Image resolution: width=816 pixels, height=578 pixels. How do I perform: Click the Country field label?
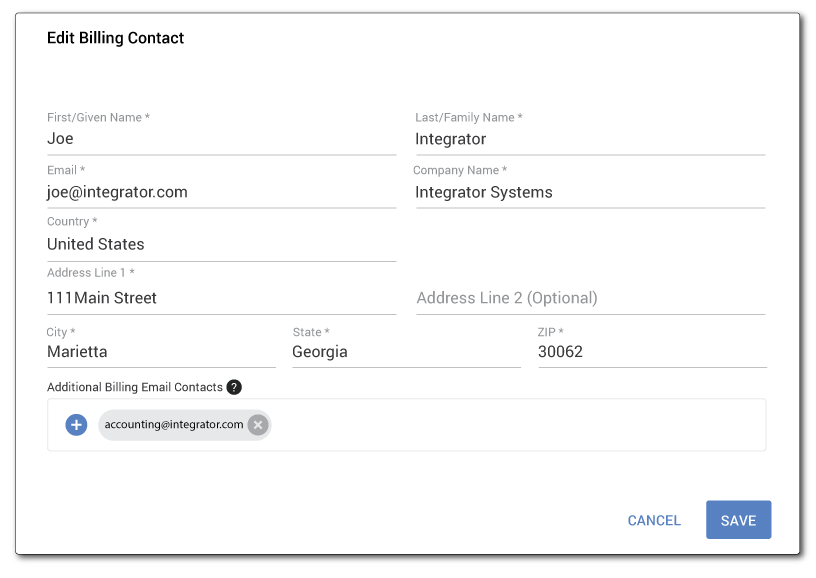(x=72, y=222)
